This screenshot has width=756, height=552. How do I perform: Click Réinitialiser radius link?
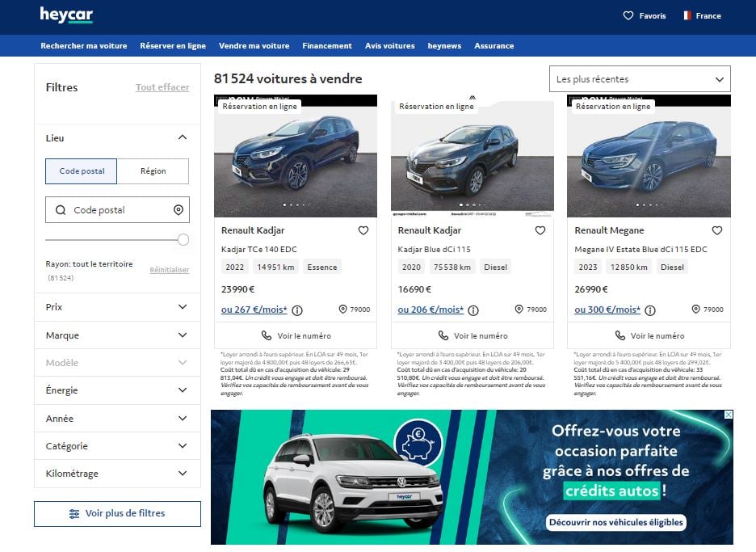click(x=170, y=270)
